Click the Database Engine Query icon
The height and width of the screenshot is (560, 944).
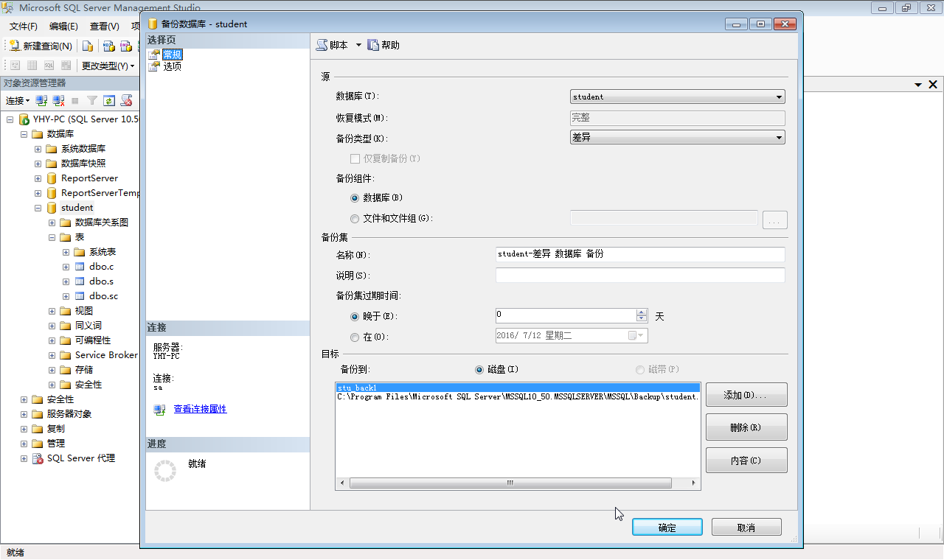tap(88, 46)
